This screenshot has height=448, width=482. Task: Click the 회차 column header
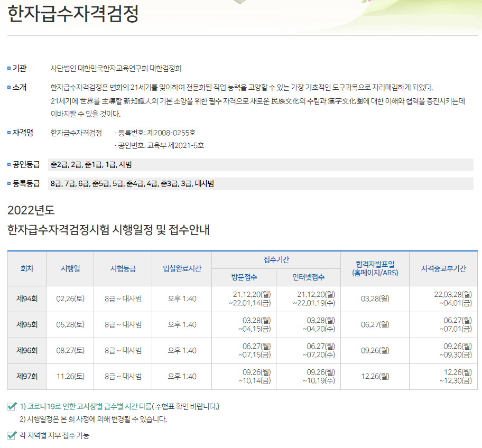tap(27, 268)
